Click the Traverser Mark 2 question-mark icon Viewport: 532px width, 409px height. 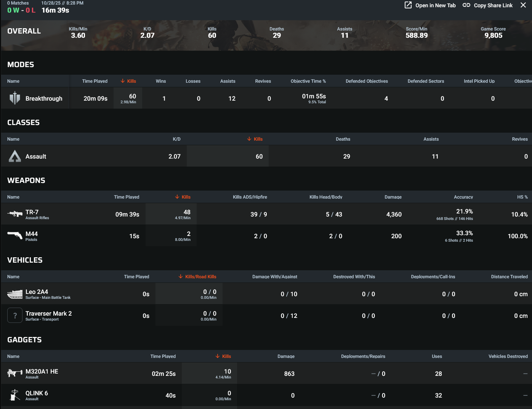15,316
